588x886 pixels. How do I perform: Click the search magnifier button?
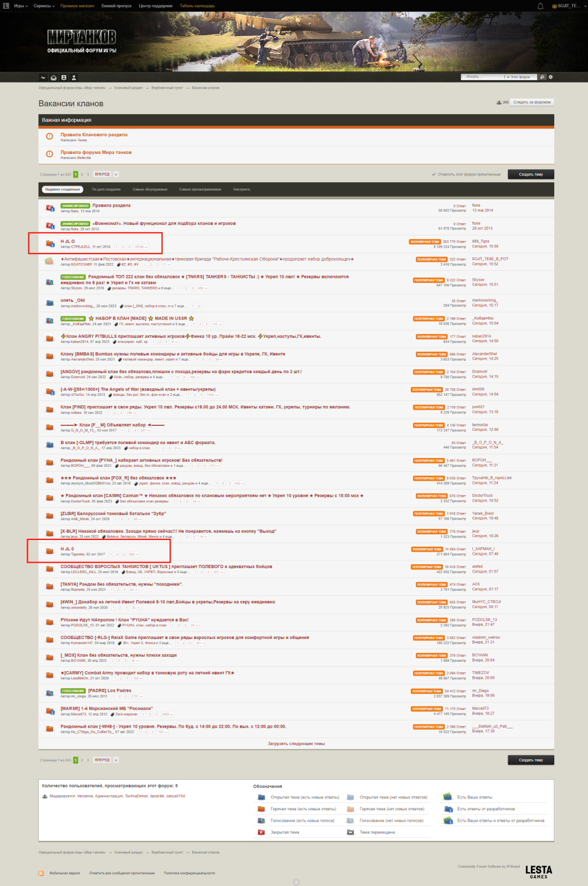543,77
